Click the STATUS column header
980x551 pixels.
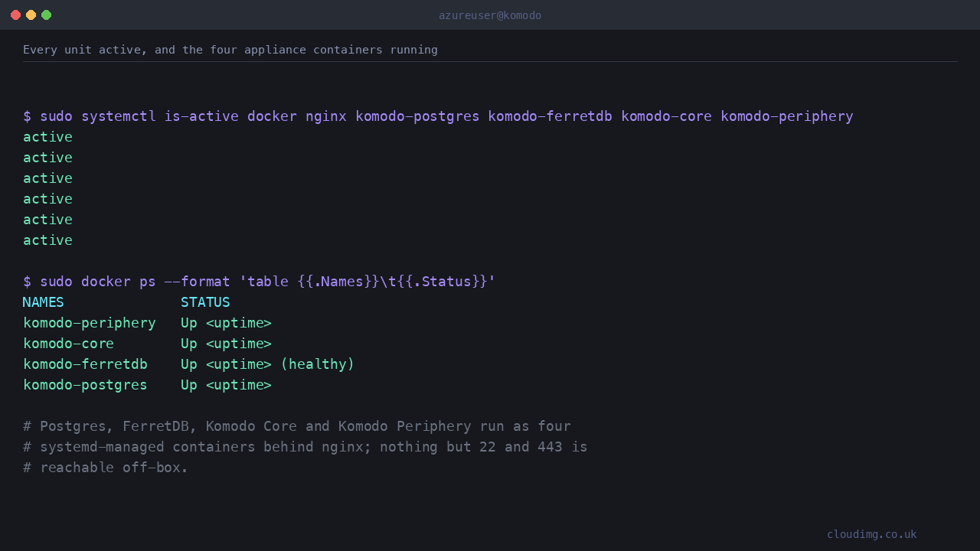point(205,302)
